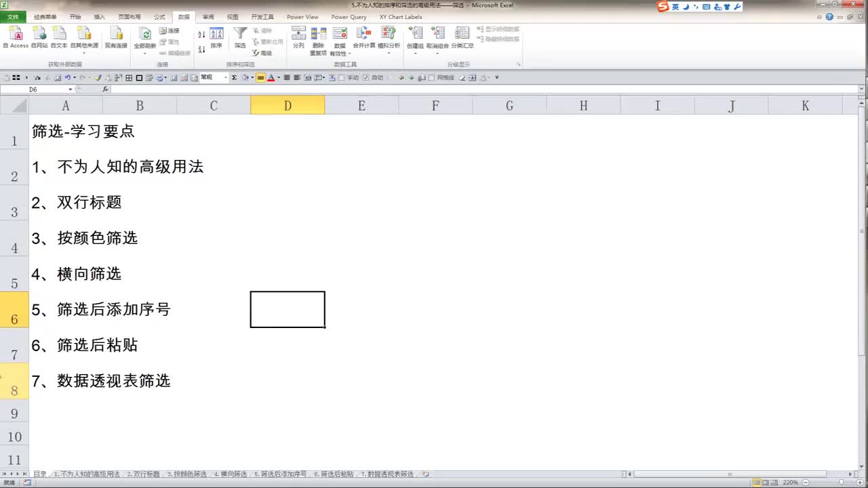Click the undo arrow in quick toolbar
This screenshot has width=868, height=488.
[x=67, y=78]
